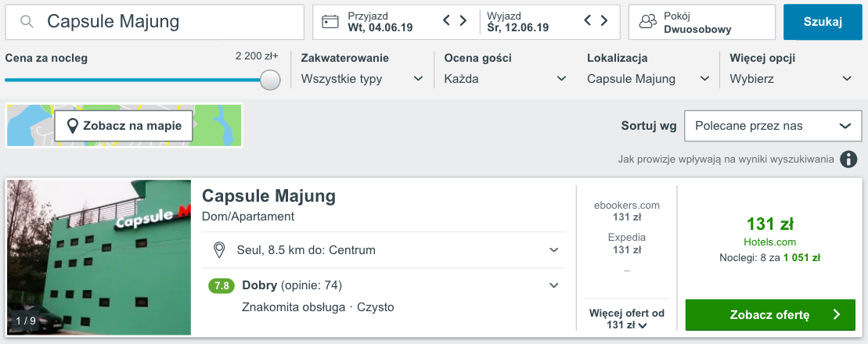868x344 pixels.
Task: Click the map pin icon beside Seul
Action: [x=219, y=250]
